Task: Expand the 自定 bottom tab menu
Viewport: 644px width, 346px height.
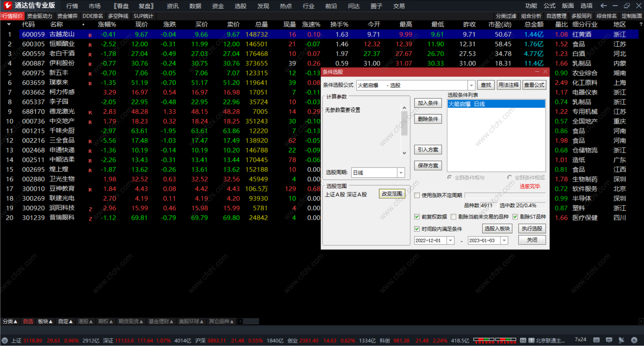Action: (65, 322)
